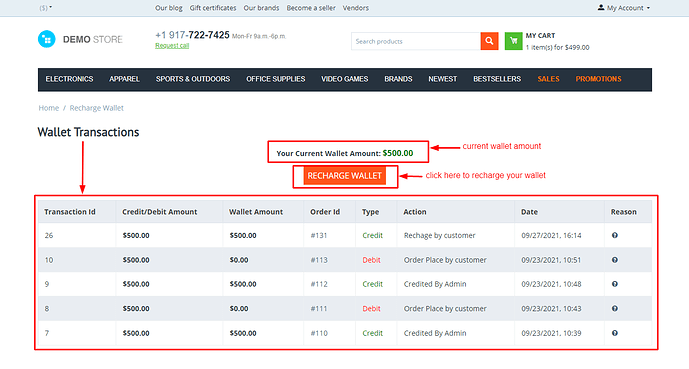
Task: Open order #131 link
Action: click(319, 235)
